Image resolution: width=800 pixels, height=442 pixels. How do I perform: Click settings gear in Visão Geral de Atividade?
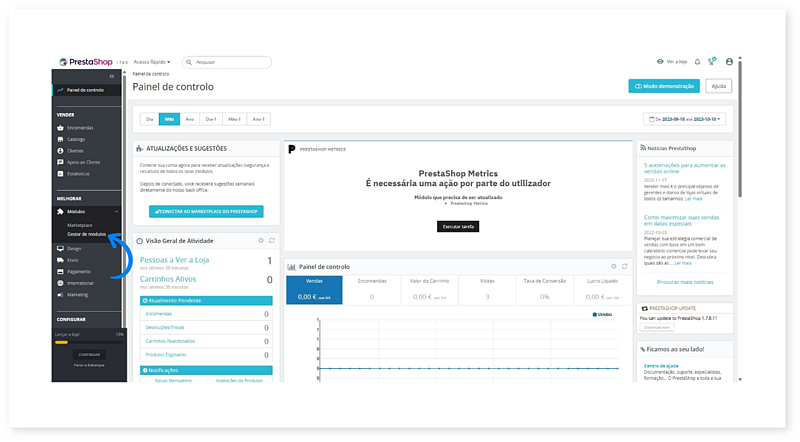(261, 240)
